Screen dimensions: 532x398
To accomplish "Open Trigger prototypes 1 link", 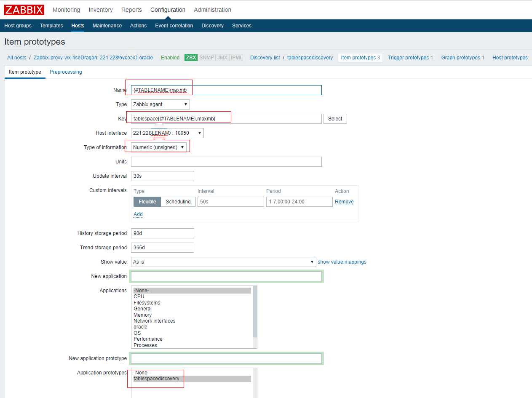I will click(410, 58).
